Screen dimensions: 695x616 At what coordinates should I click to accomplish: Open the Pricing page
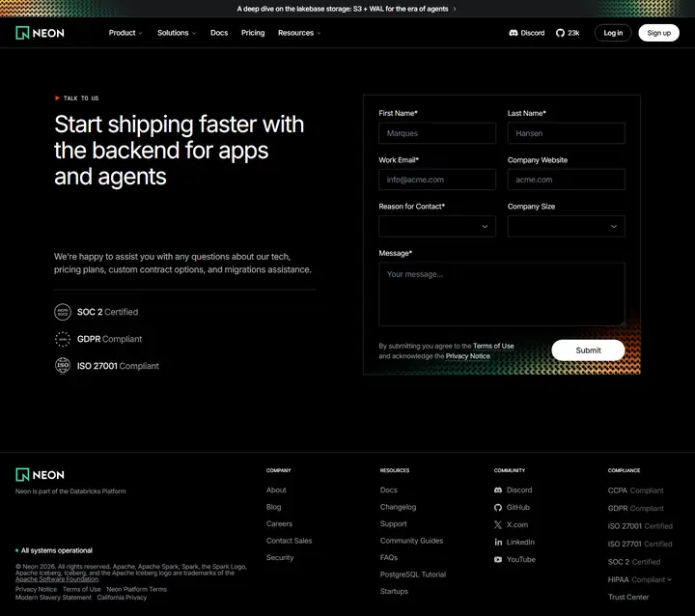tap(253, 33)
